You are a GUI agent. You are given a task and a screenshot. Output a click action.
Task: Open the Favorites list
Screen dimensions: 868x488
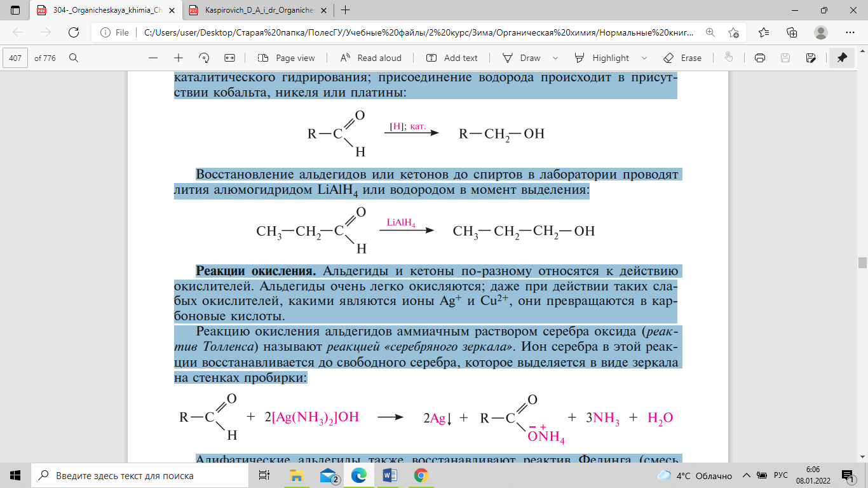point(764,32)
